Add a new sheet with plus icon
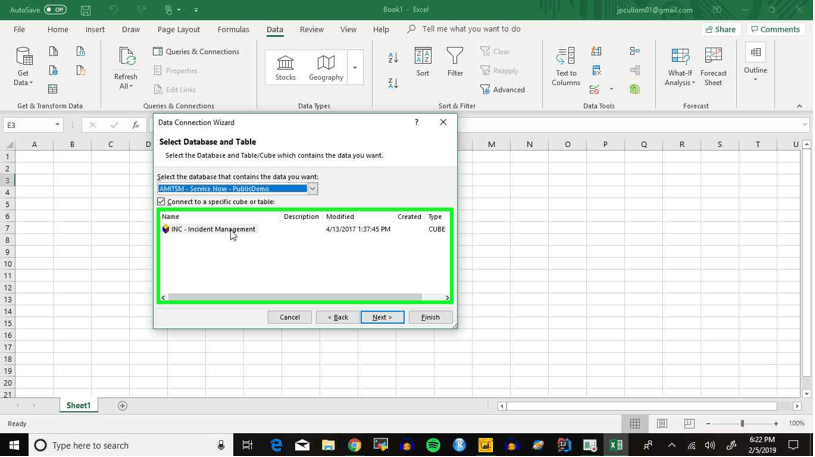The height and width of the screenshot is (457, 815). pos(123,406)
